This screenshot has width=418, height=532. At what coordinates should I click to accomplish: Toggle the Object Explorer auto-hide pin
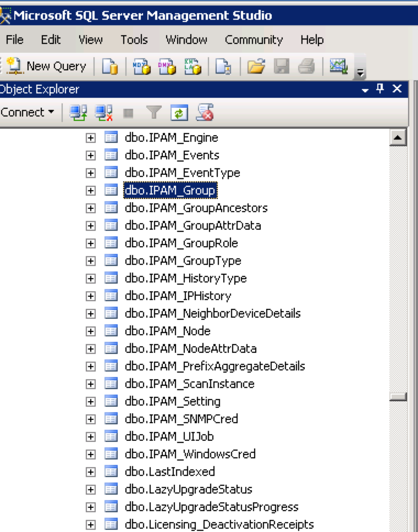[380, 89]
